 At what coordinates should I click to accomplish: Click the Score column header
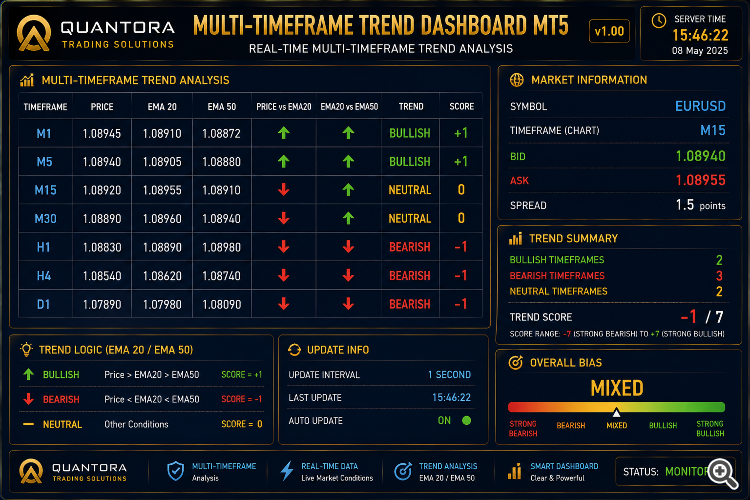[x=462, y=107]
